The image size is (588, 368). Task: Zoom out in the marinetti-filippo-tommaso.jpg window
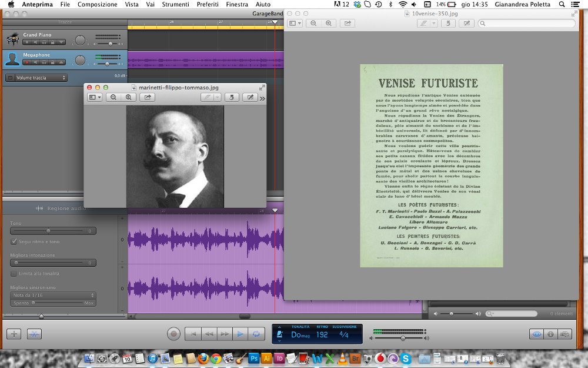[x=113, y=97]
